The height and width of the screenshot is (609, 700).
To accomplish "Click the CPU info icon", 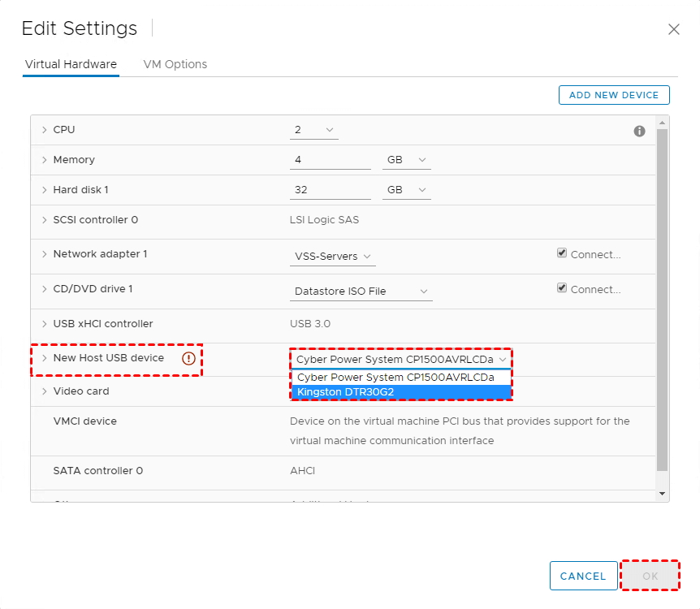I will pos(639,131).
